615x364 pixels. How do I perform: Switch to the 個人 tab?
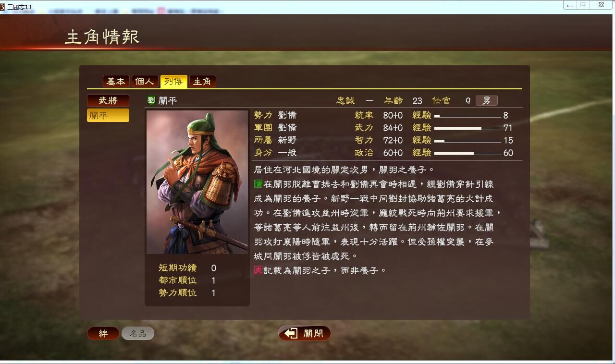145,81
